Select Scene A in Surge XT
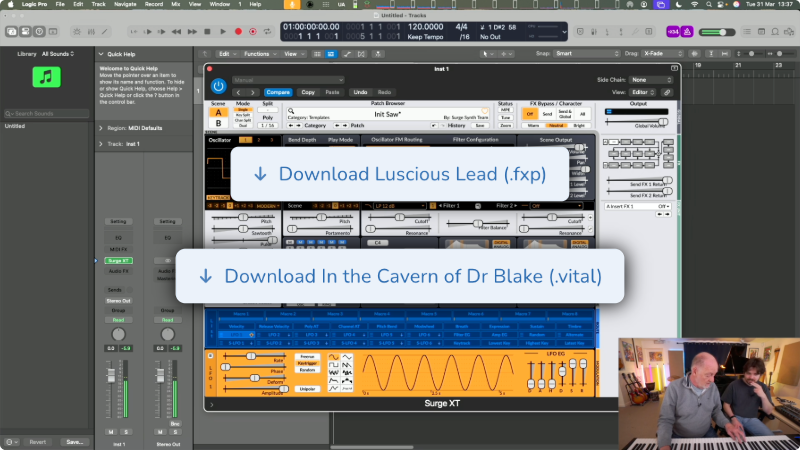Image resolution: width=800 pixels, height=450 pixels. click(218, 113)
